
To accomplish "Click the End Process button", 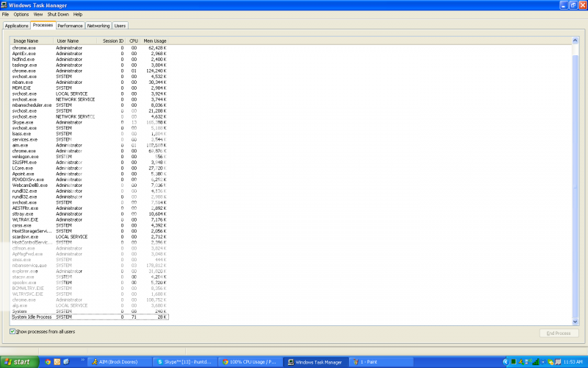I will coord(559,333).
